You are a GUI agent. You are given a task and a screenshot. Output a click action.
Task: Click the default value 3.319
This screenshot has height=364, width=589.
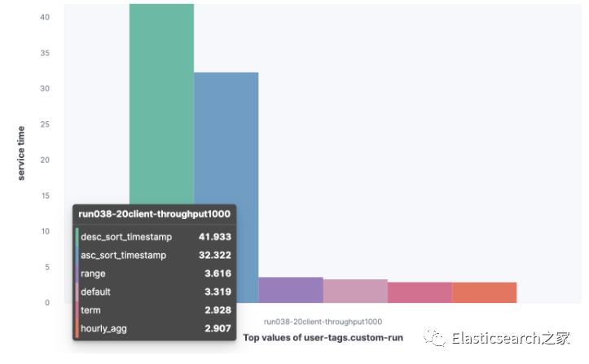click(218, 292)
